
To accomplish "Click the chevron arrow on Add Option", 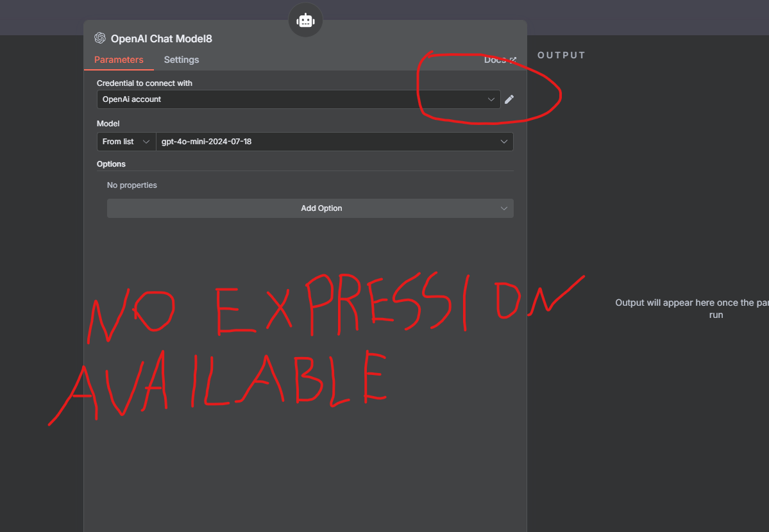I will pos(503,208).
